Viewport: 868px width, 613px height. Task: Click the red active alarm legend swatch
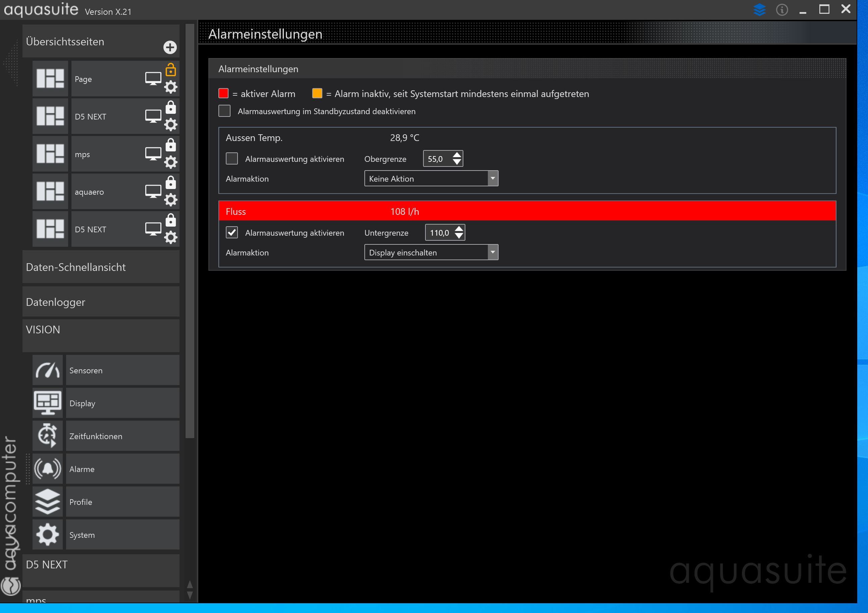pos(223,93)
